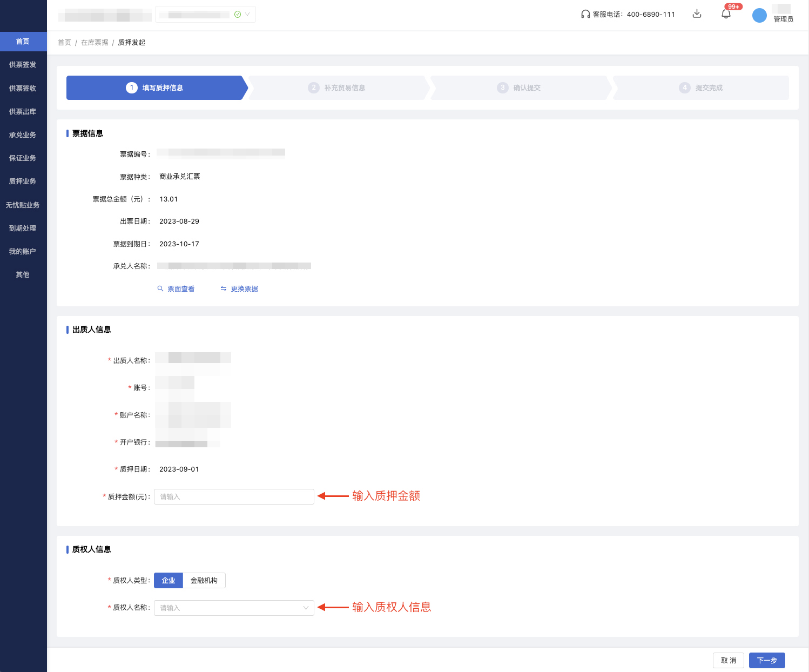The width and height of the screenshot is (809, 672).
Task: Select 企业 as pledgee type
Action: pos(168,580)
